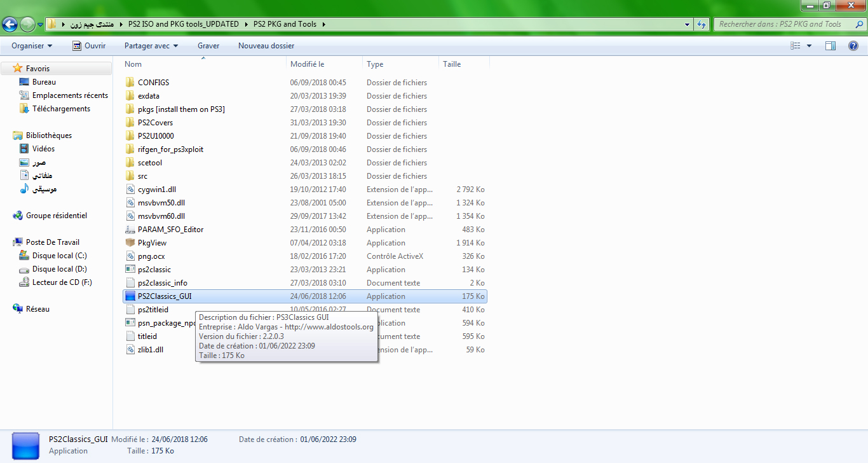Image resolution: width=868 pixels, height=463 pixels.
Task: Open the view options dropdown arrow
Action: pyautogui.click(x=809, y=46)
